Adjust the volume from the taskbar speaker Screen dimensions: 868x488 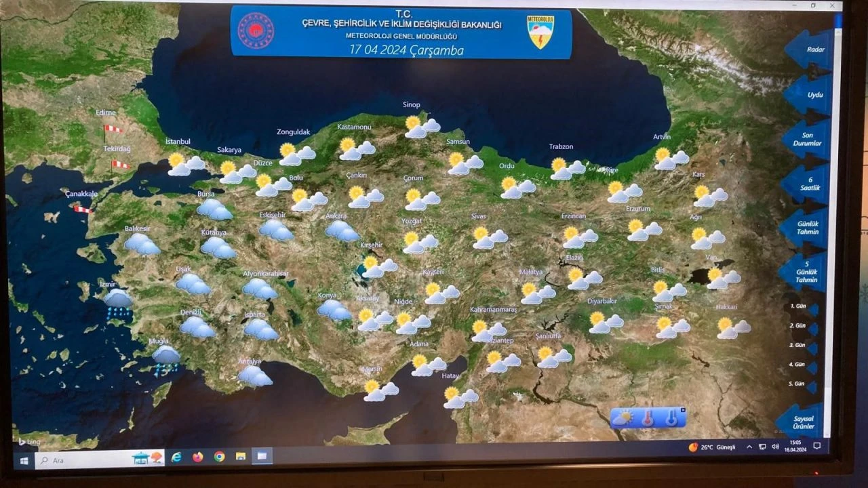(775, 445)
